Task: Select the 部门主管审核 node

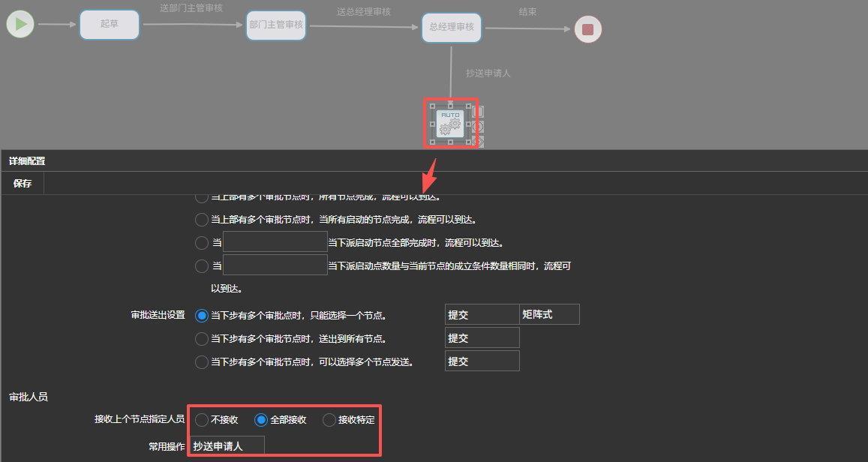Action: [x=276, y=25]
